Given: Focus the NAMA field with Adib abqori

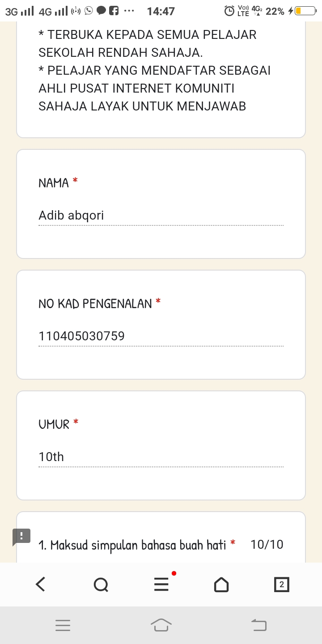Looking at the screenshot, I should (161, 216).
